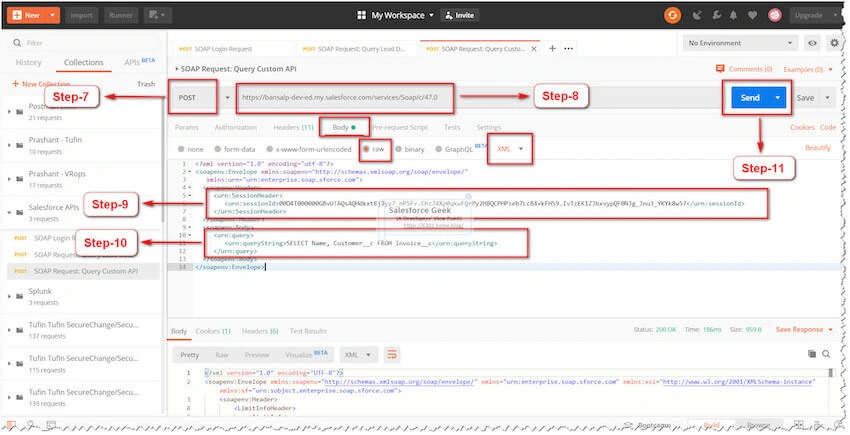Expand the Prashant - Tufin collection arrow
This screenshot has width=850, height=435.
pos(9,145)
